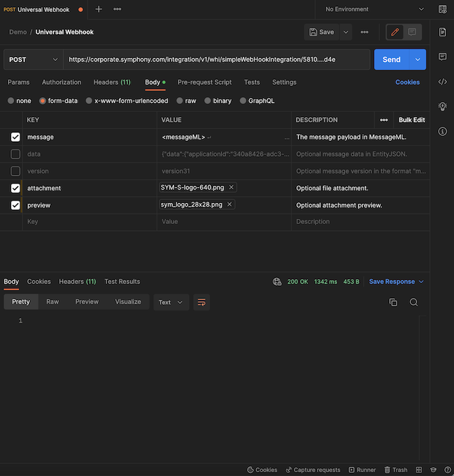
Task: Open Code snippet panel in right sidebar
Action: point(442,82)
